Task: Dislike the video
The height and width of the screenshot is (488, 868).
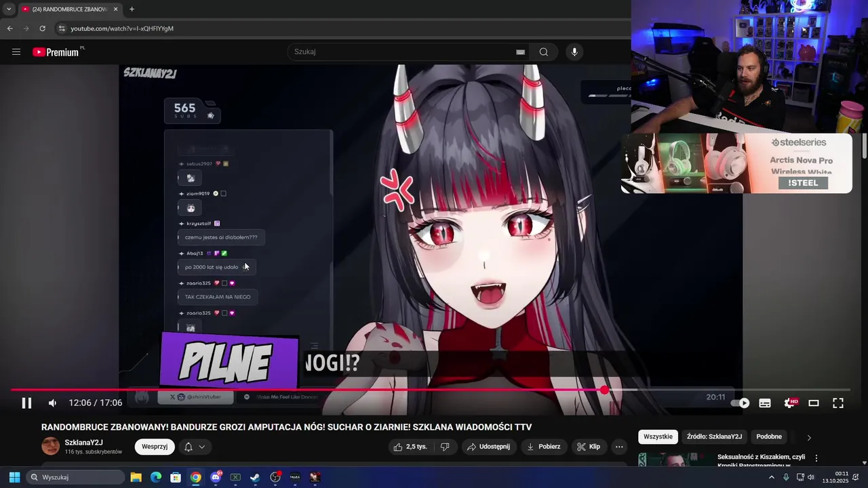Action: [446, 447]
